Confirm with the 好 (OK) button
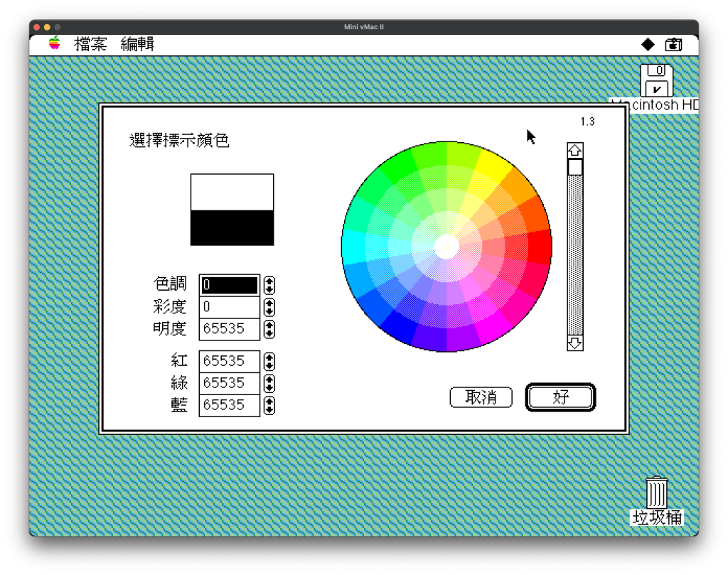 click(560, 397)
